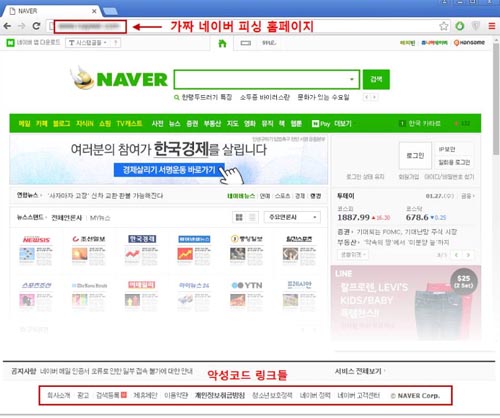Click the vertical page scrollbar

tap(496, 100)
